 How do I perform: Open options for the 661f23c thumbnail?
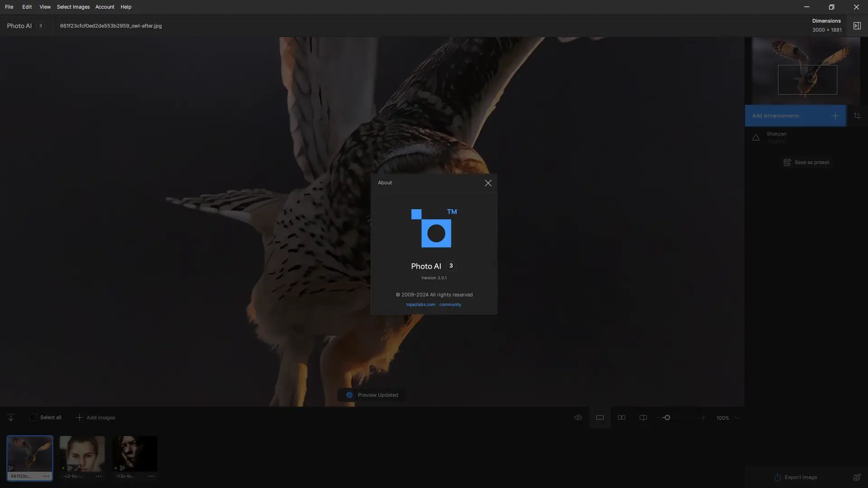pos(46,476)
